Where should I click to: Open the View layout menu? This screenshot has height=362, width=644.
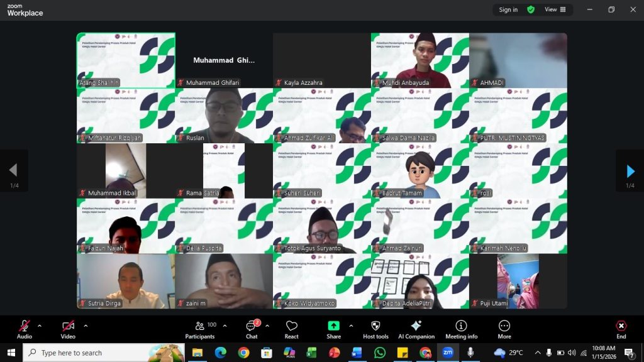point(555,9)
